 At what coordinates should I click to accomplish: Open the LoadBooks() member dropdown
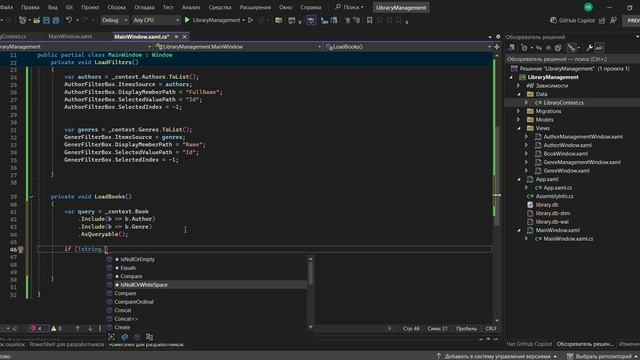[x=409, y=47]
